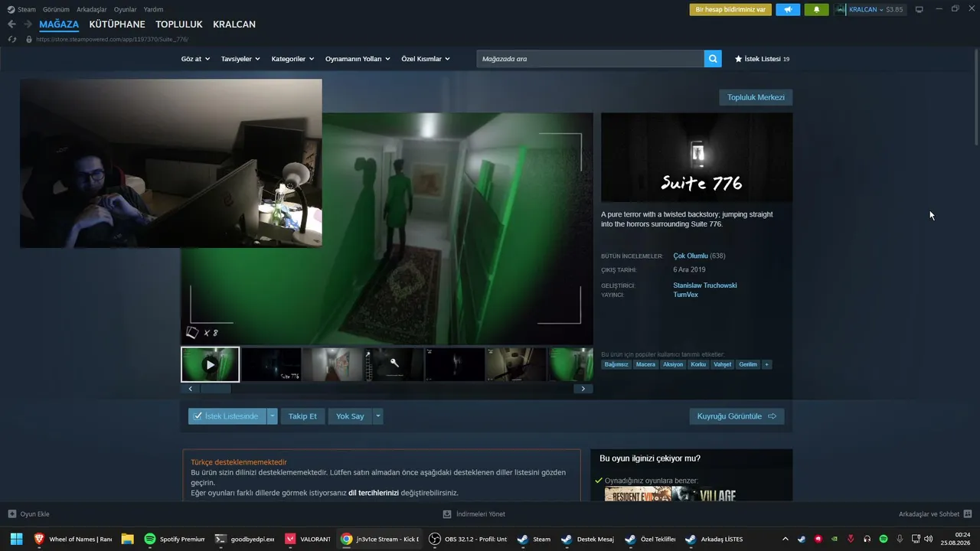Open the Kategoriler dropdown menu

point(293,59)
